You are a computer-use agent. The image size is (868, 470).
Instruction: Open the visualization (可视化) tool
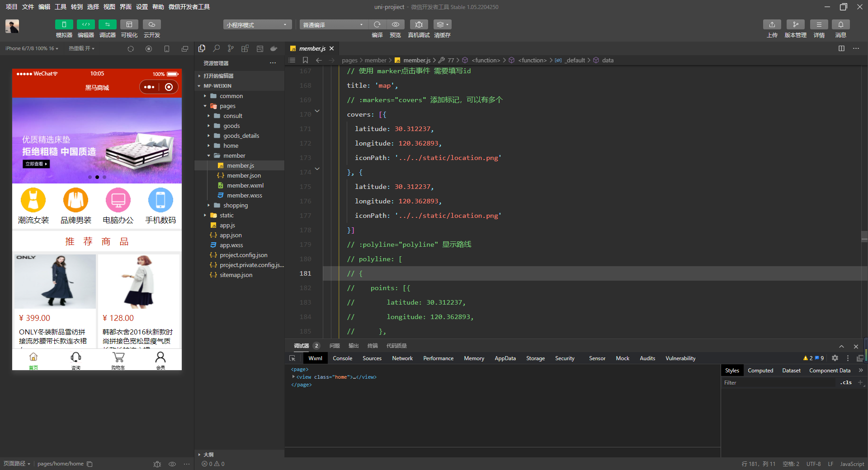tap(129, 24)
